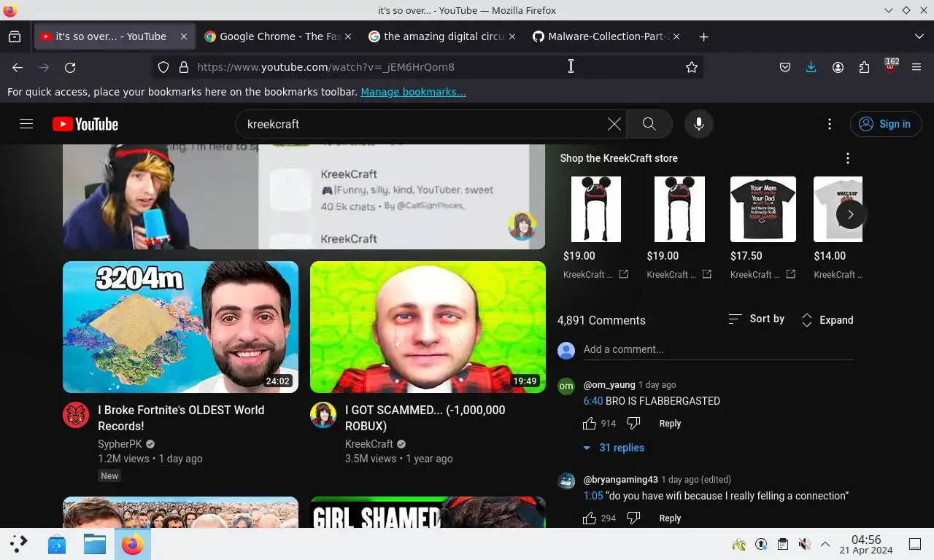Open Firefox View icon
Screen dimensions: 934x560
coord(15,36)
